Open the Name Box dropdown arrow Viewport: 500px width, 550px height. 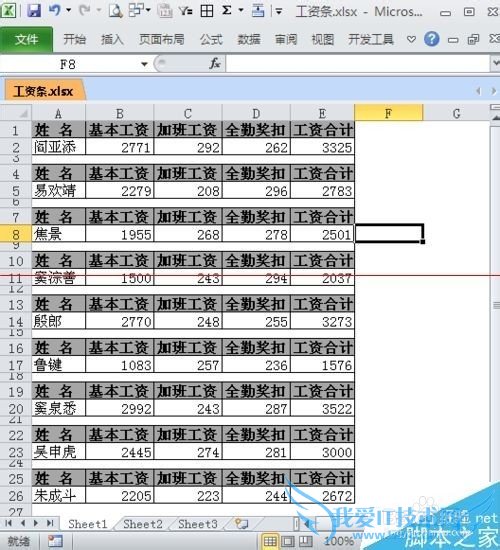(144, 65)
